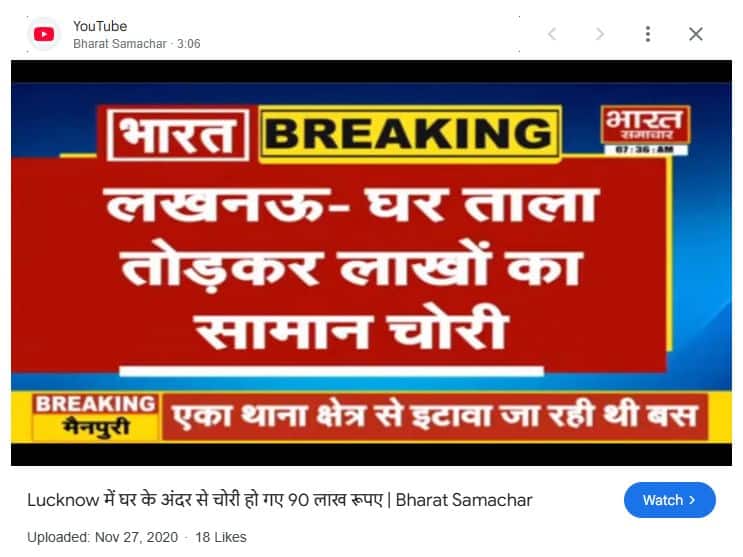Close the video preview panel

pos(696,34)
